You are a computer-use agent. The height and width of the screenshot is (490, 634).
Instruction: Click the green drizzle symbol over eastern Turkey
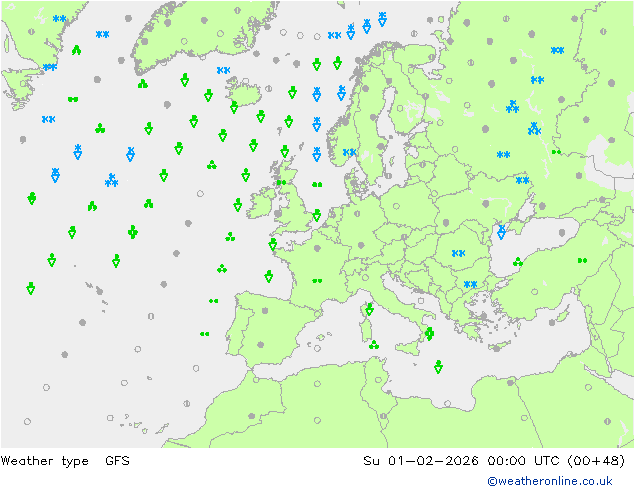[582, 261]
